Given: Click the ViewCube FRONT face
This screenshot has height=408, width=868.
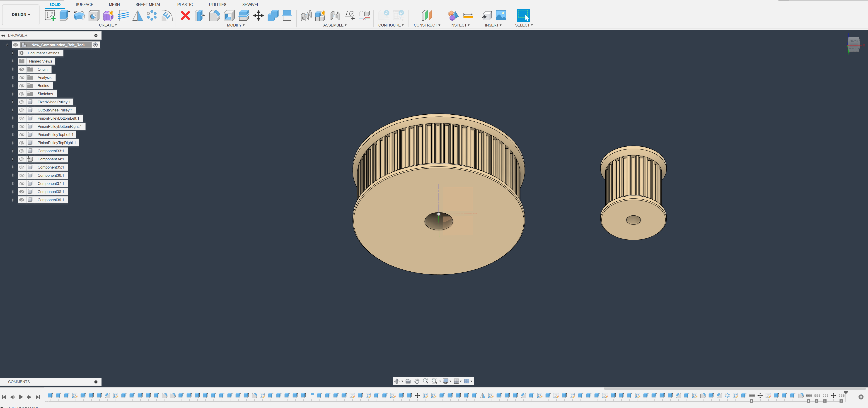Looking at the screenshot, I should click(x=853, y=41).
